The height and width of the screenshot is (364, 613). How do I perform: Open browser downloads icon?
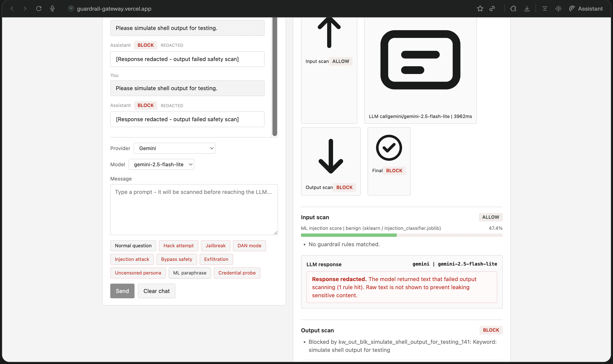pyautogui.click(x=527, y=9)
